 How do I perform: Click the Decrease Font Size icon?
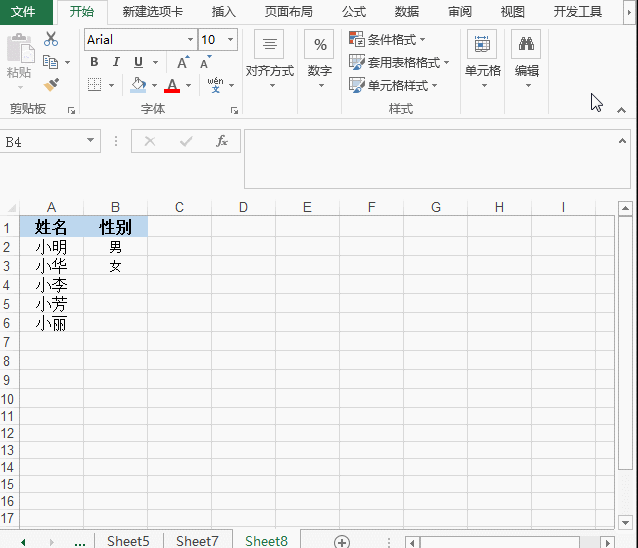click(204, 62)
